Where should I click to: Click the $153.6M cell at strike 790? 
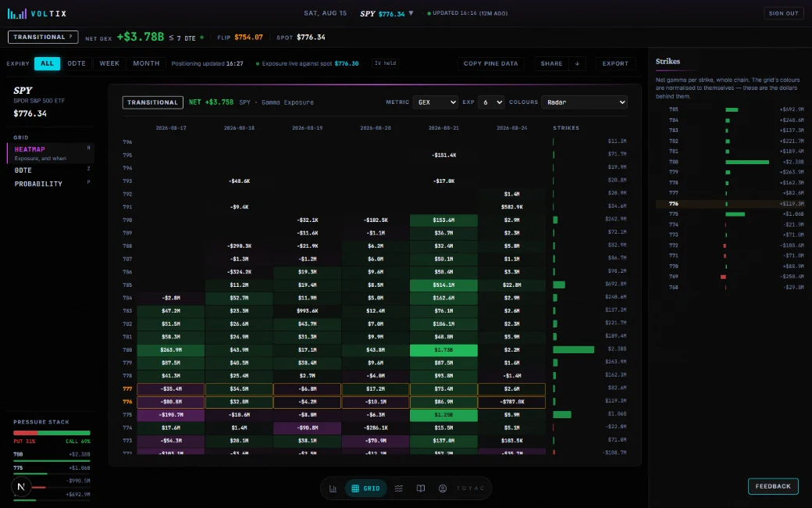pos(443,220)
